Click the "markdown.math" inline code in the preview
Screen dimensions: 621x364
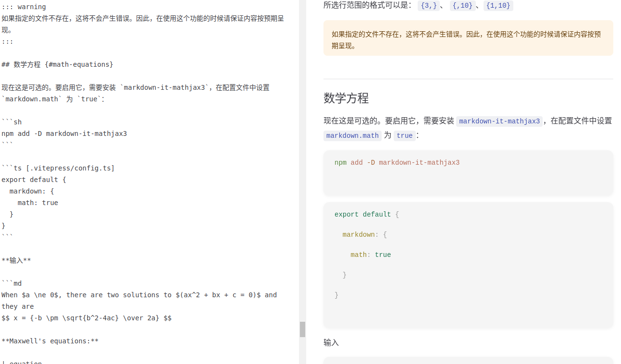tap(352, 135)
